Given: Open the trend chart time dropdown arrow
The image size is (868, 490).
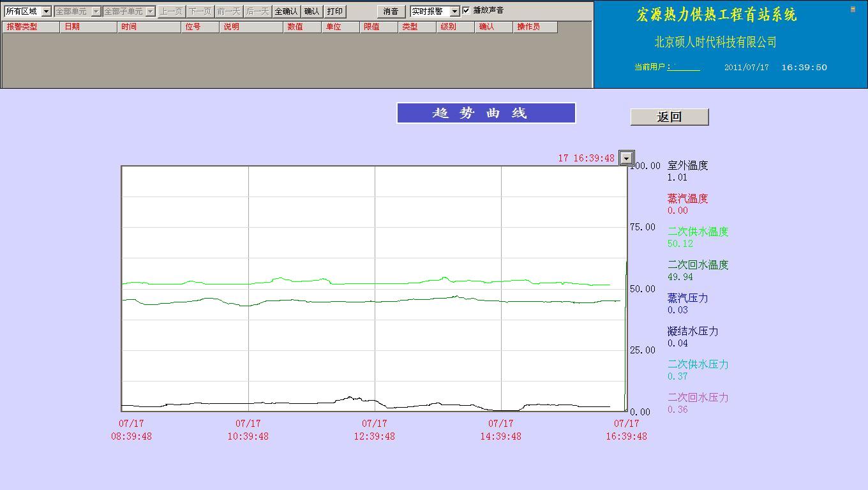Looking at the screenshot, I should coord(627,158).
